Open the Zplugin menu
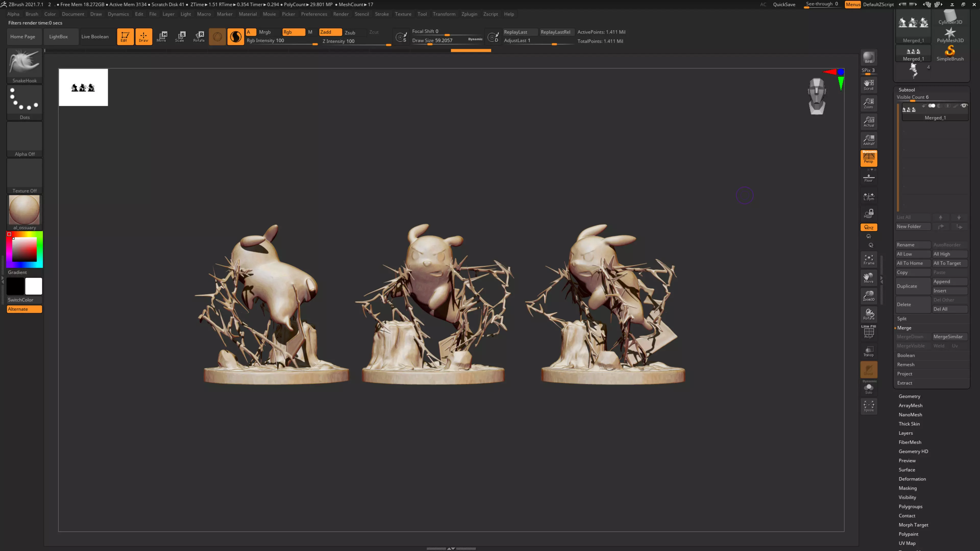Image resolution: width=980 pixels, height=551 pixels. [x=469, y=14]
